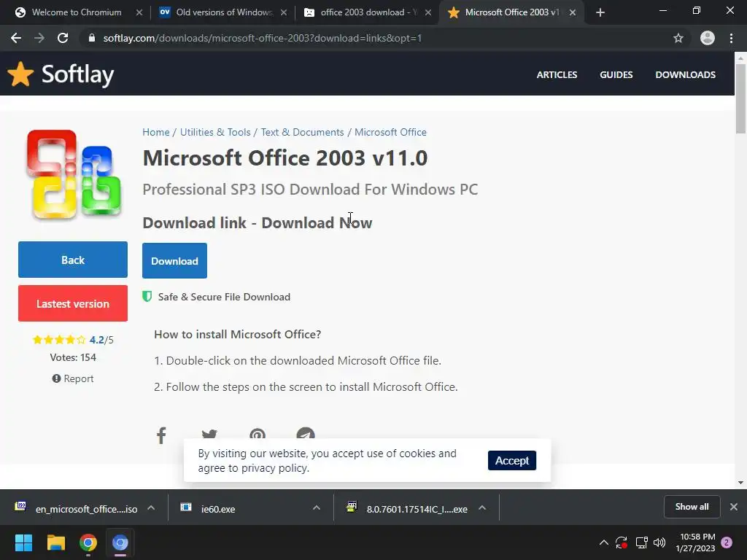Open Windows Start menu

23,542
